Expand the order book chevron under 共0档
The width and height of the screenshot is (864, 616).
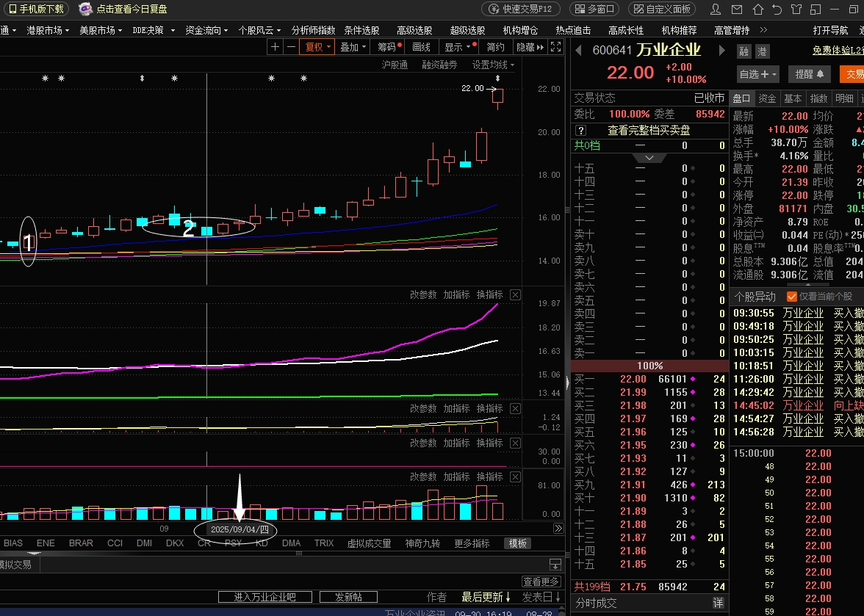[x=649, y=157]
